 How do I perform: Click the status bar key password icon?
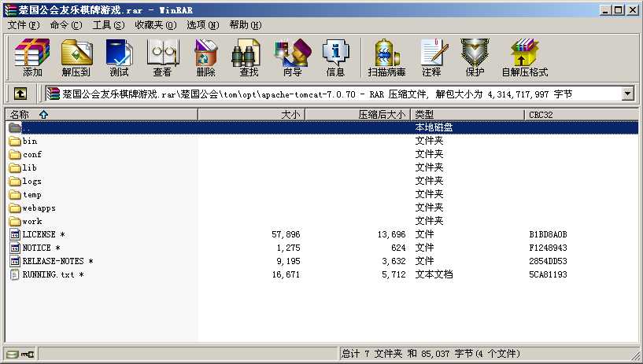coord(28,354)
